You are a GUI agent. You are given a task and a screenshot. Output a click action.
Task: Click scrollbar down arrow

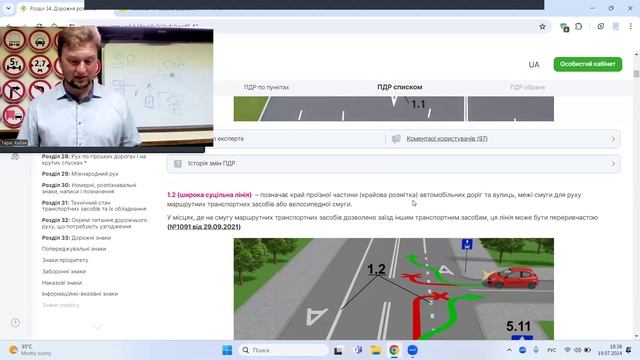636,336
